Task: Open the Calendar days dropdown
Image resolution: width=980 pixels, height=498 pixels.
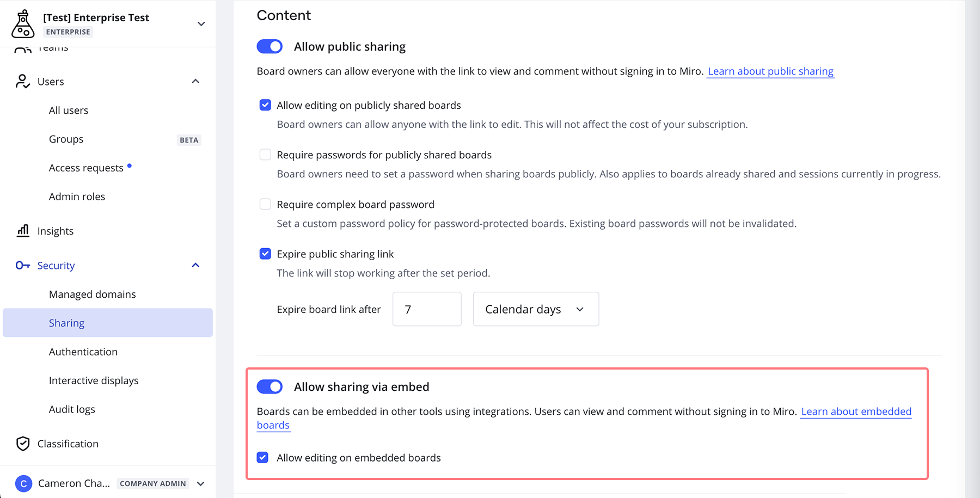Action: pos(536,309)
